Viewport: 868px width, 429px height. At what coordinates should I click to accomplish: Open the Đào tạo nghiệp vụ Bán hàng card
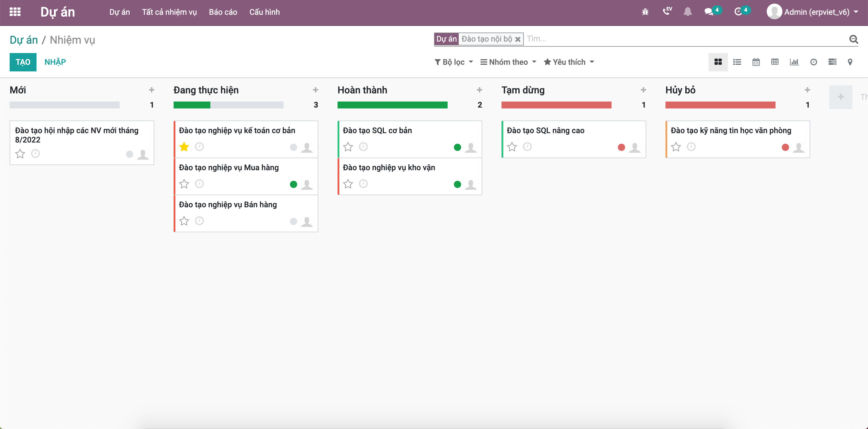246,213
